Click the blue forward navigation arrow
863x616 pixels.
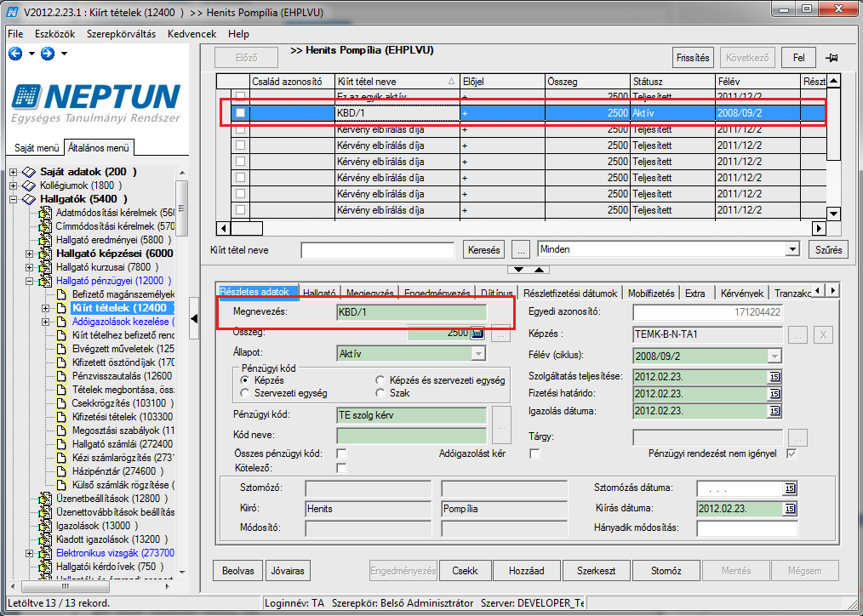point(48,54)
